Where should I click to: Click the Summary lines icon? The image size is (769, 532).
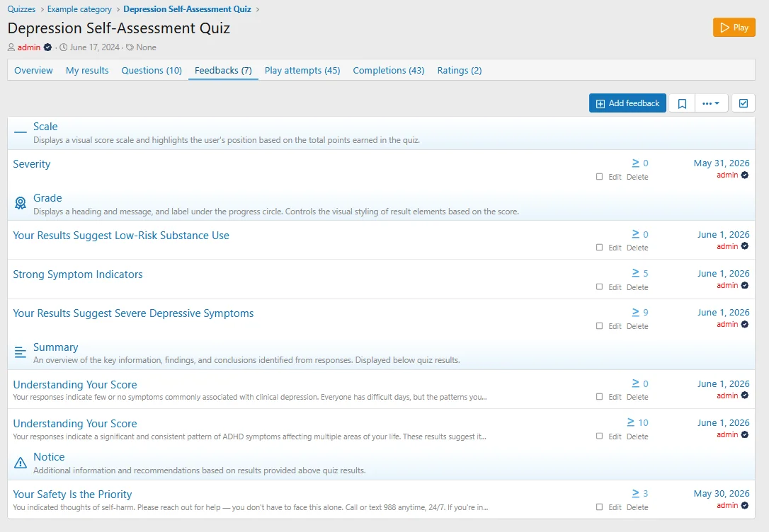tap(20, 352)
